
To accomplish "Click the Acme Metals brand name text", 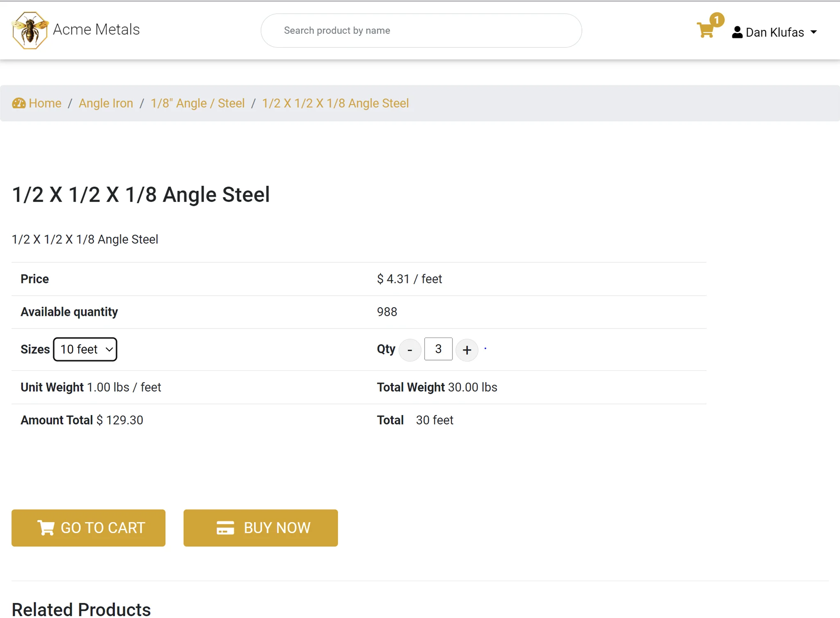I will coord(96,30).
